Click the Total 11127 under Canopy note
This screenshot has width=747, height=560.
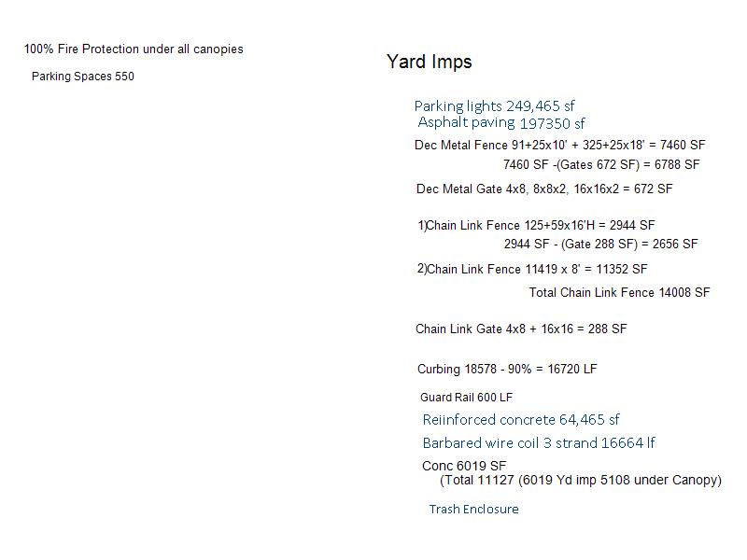(x=581, y=480)
